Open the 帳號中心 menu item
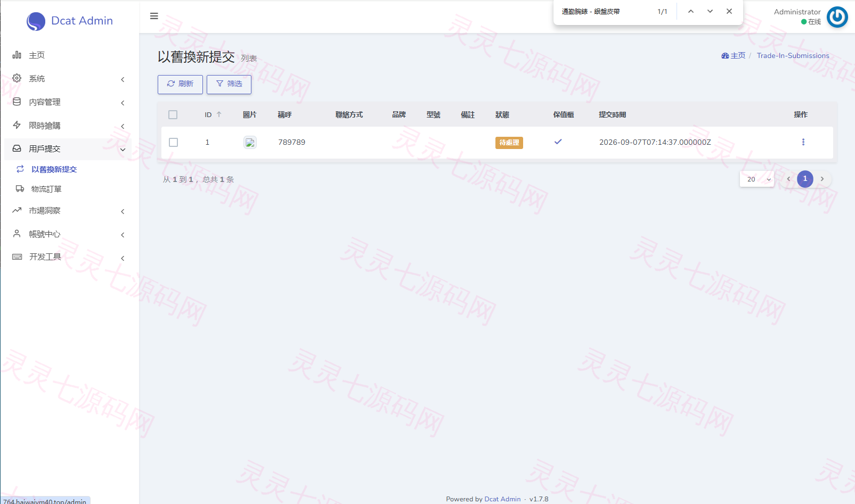This screenshot has width=855, height=504. tap(68, 234)
